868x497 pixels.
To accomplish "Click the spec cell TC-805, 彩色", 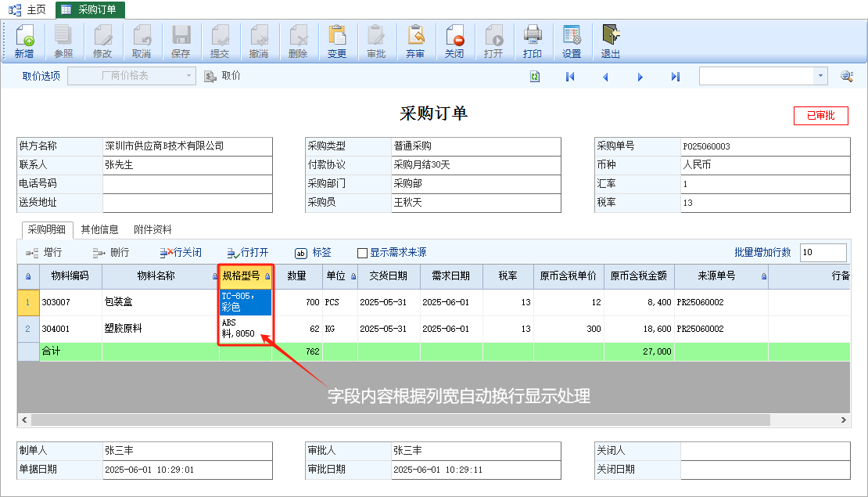I will click(246, 303).
